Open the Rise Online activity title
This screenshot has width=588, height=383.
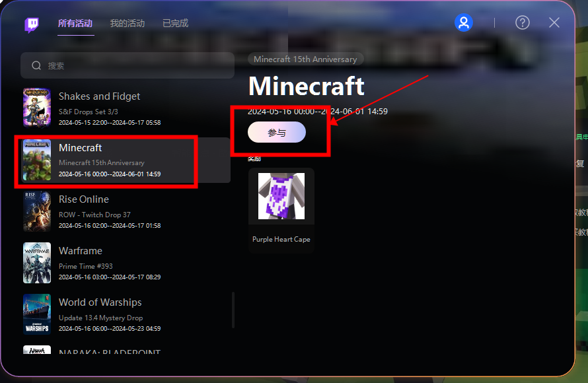[x=84, y=199]
